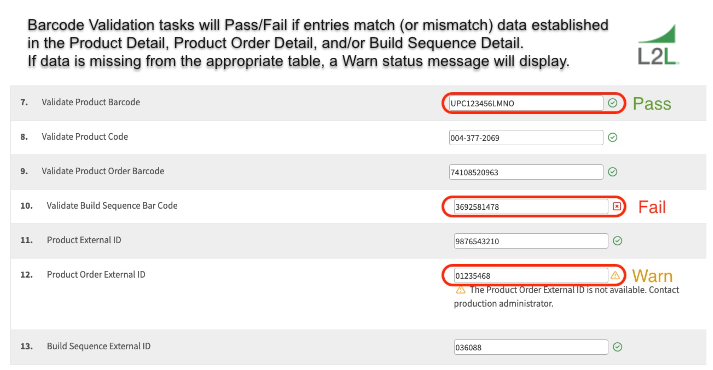Click the green check icon beside Product External ID

(x=617, y=241)
